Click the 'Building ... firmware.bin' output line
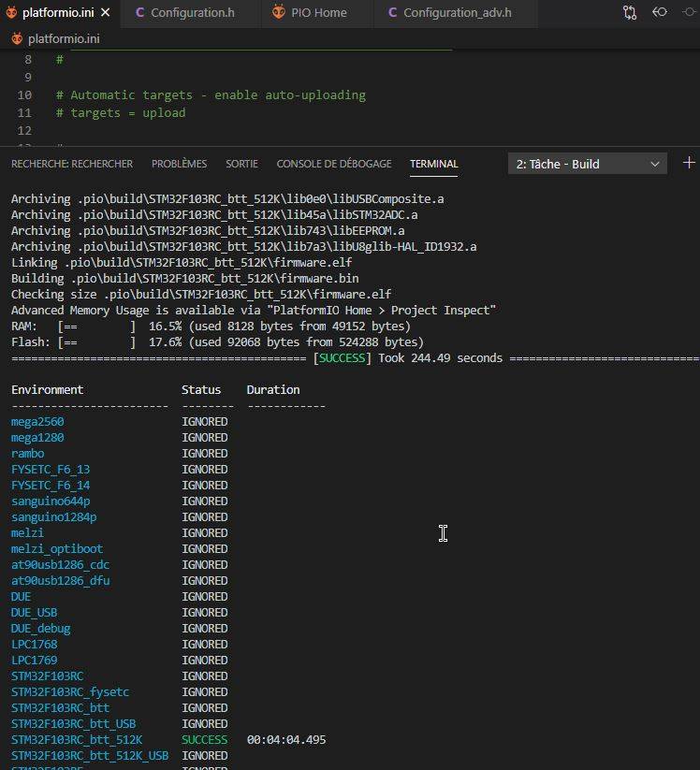Image resolution: width=700 pixels, height=770 pixels. click(184, 279)
